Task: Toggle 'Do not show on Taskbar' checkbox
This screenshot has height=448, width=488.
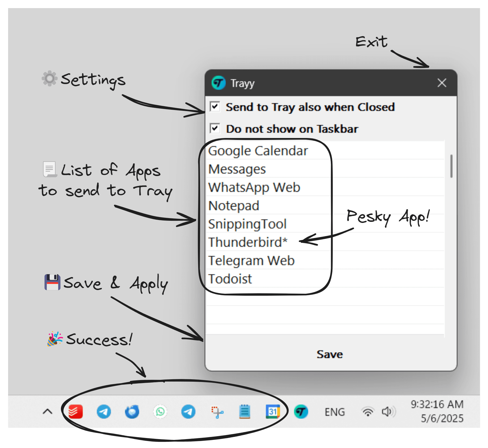Action: pos(215,129)
